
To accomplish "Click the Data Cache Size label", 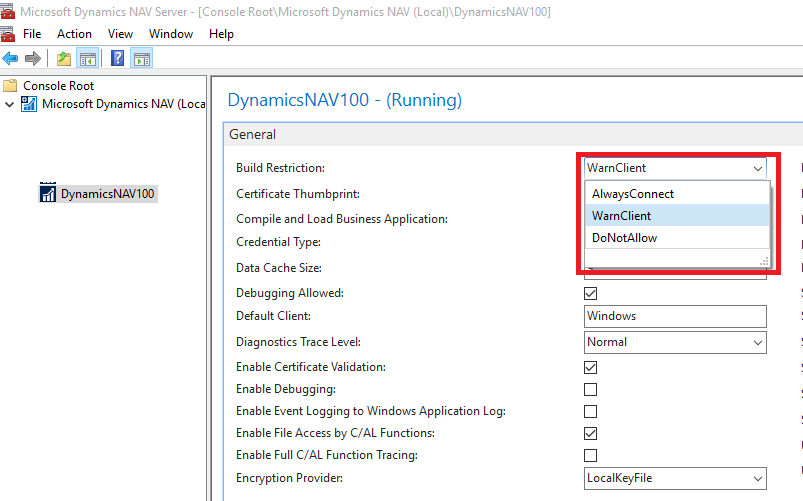I will point(279,268).
